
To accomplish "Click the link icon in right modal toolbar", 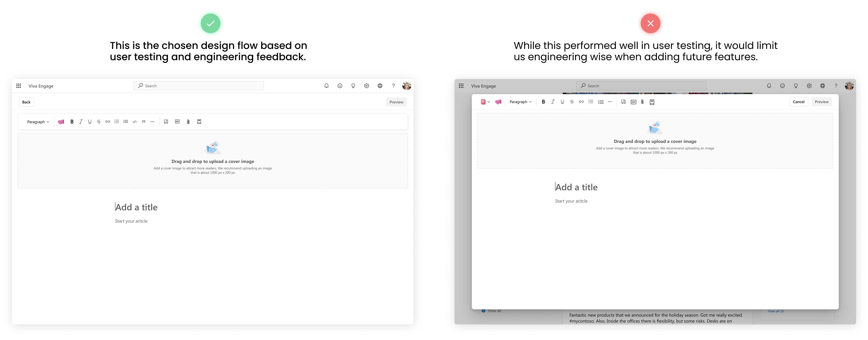I will pyautogui.click(x=581, y=102).
